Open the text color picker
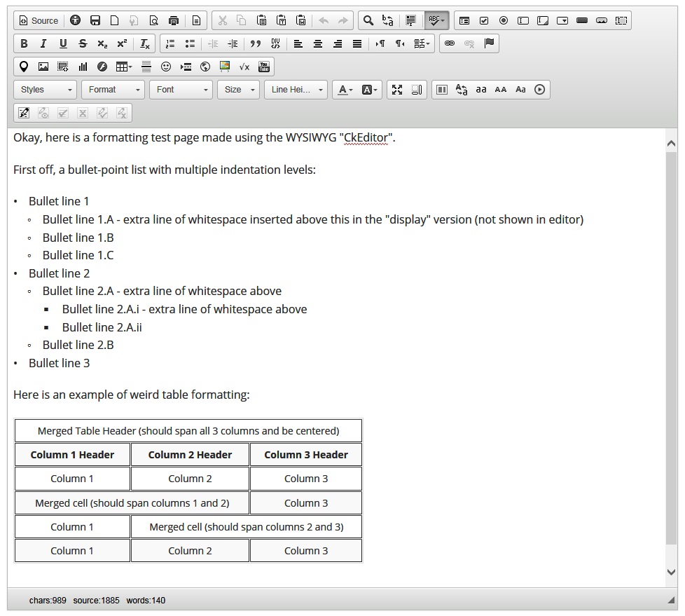The width and height of the screenshot is (685, 616). point(345,90)
